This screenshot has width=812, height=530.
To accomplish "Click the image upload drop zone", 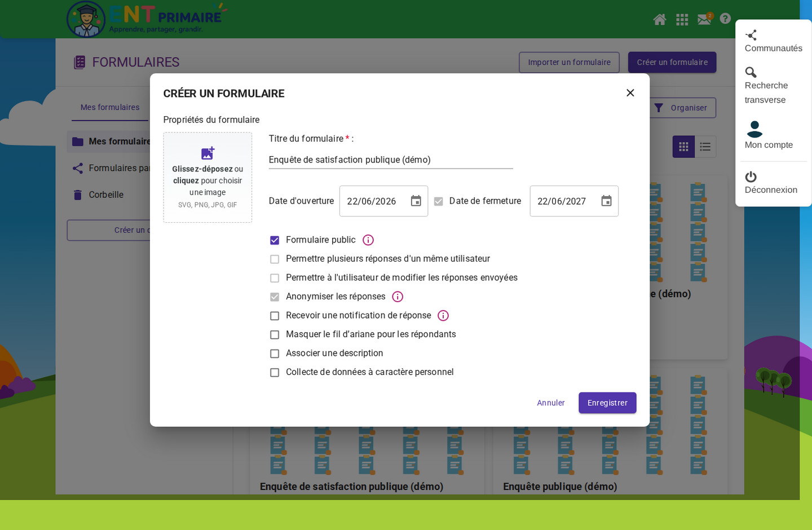I will [208, 178].
